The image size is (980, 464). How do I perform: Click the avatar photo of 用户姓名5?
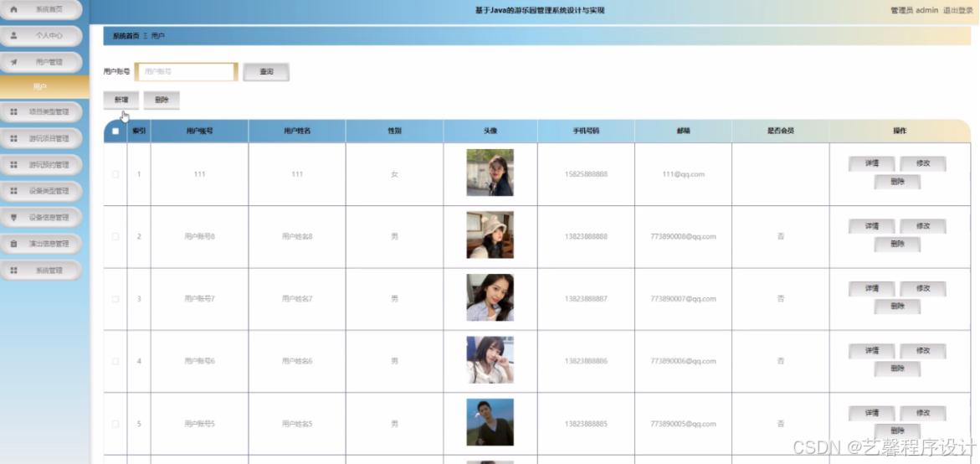pos(490,422)
